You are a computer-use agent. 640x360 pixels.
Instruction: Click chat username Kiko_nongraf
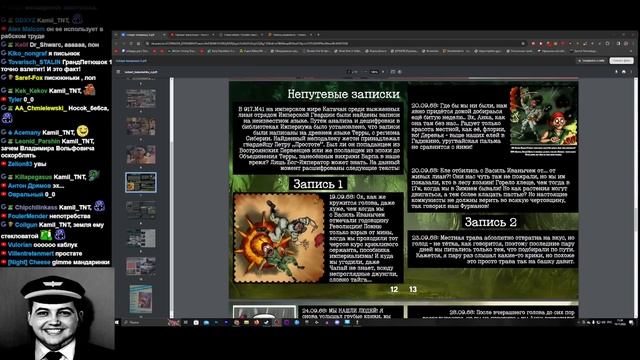click(x=27, y=53)
